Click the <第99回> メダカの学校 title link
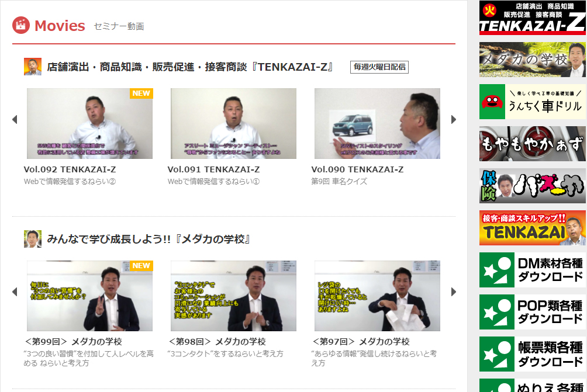This screenshot has width=587, height=392. pos(73,342)
